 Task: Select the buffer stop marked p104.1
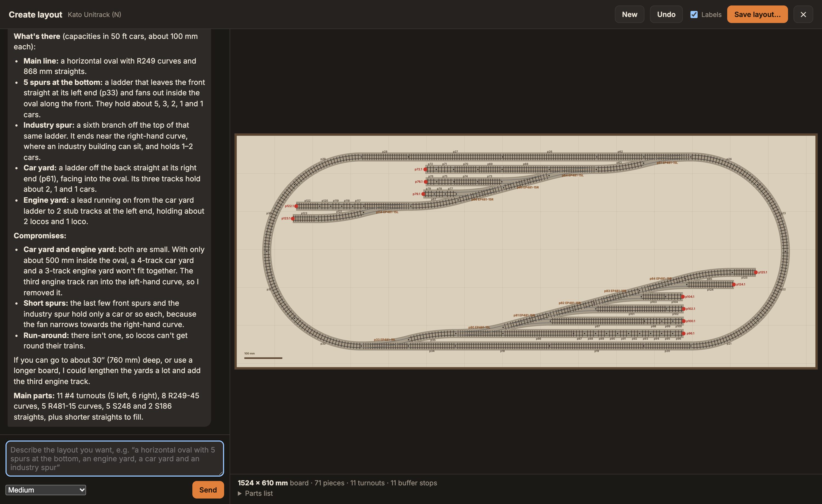[683, 297]
